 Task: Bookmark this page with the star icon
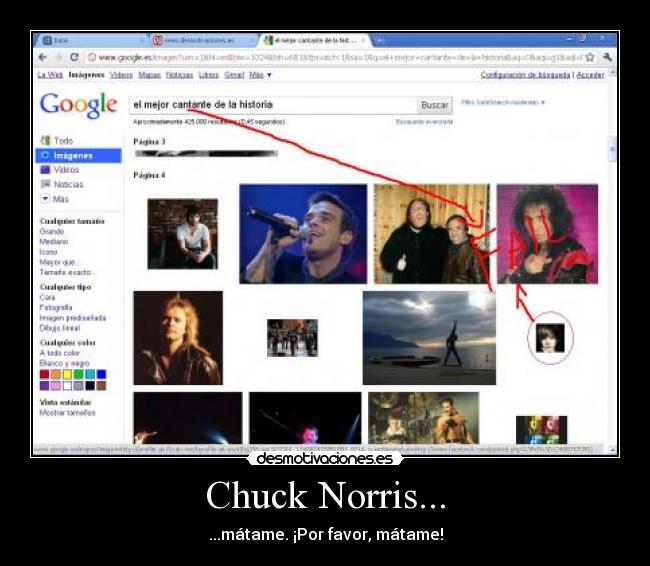tap(590, 57)
